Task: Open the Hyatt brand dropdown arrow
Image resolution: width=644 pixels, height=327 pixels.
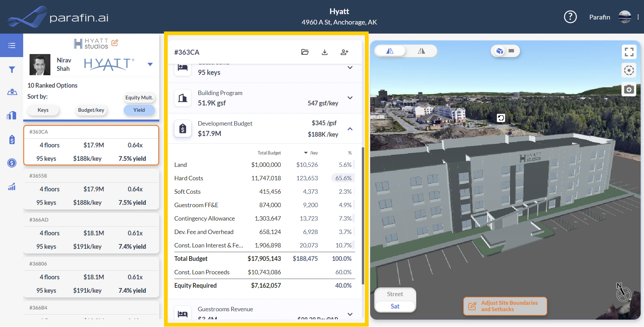Action: (150, 64)
